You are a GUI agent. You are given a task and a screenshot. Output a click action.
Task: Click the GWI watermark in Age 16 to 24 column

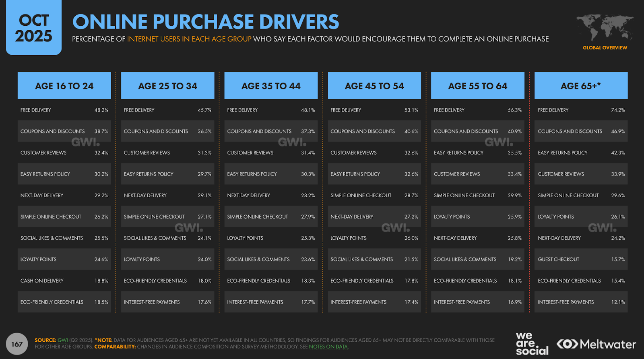coord(85,142)
